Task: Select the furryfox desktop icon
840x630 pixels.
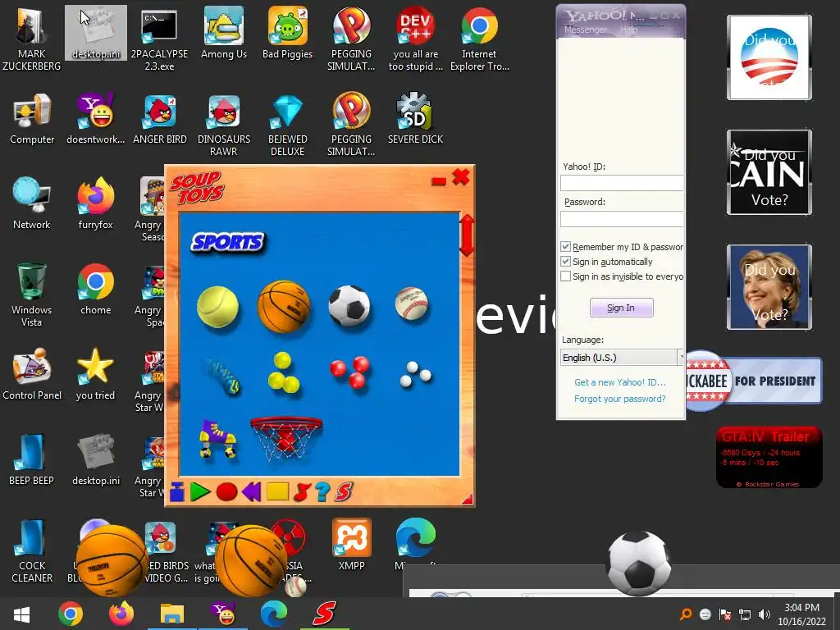Action: click(96, 203)
